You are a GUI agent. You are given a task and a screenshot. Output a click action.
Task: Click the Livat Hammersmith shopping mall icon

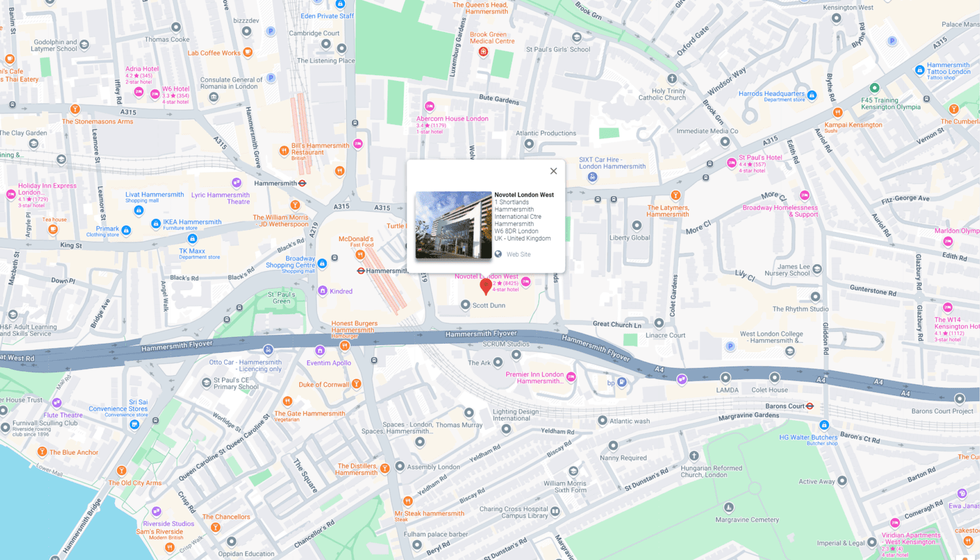(x=139, y=210)
